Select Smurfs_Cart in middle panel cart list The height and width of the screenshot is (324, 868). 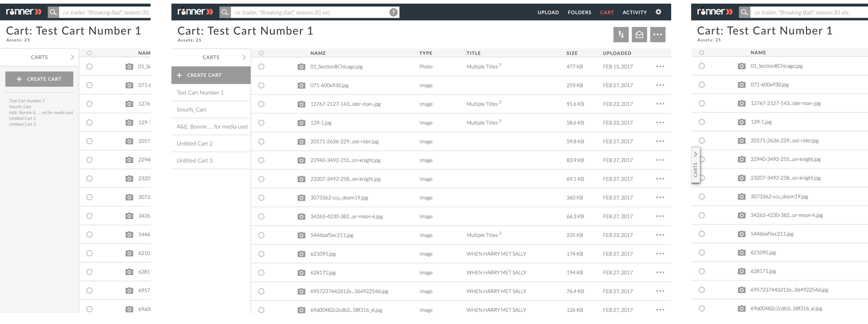coord(211,110)
